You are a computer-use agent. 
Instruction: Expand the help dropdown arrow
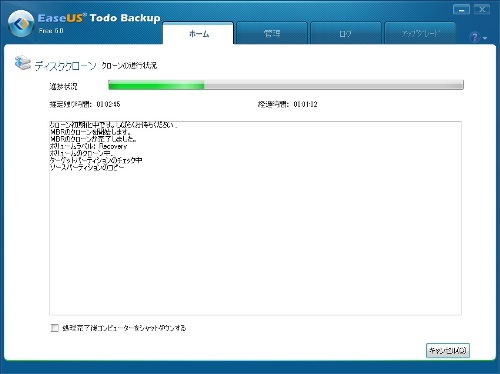485,38
